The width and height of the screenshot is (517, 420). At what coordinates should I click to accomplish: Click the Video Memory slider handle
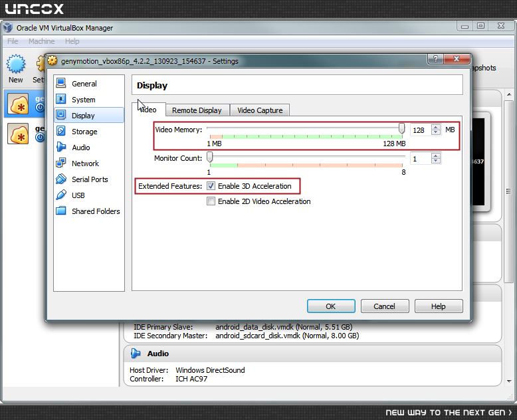(401, 128)
